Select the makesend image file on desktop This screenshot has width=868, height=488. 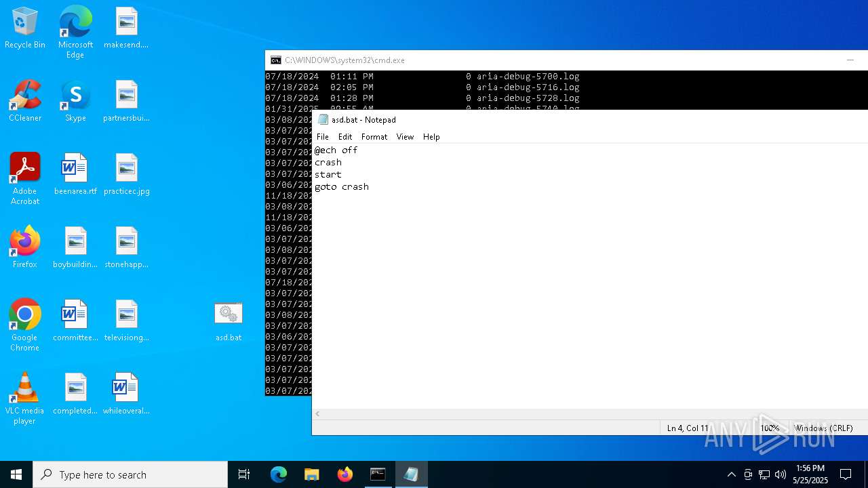(126, 28)
